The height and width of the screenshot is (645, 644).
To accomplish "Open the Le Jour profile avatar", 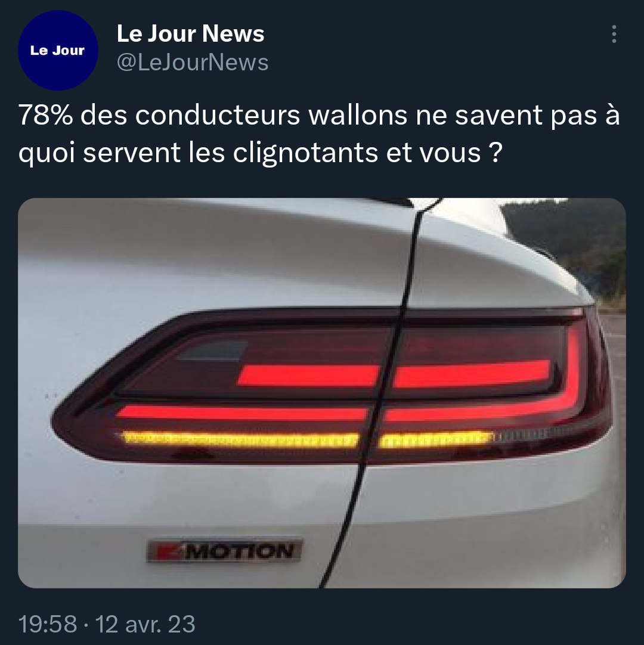I will pos(58,50).
